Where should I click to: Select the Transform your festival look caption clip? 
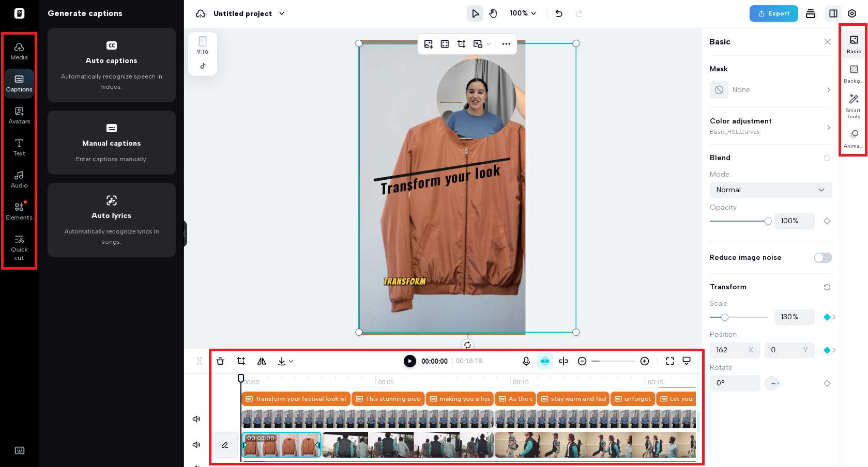tap(295, 398)
